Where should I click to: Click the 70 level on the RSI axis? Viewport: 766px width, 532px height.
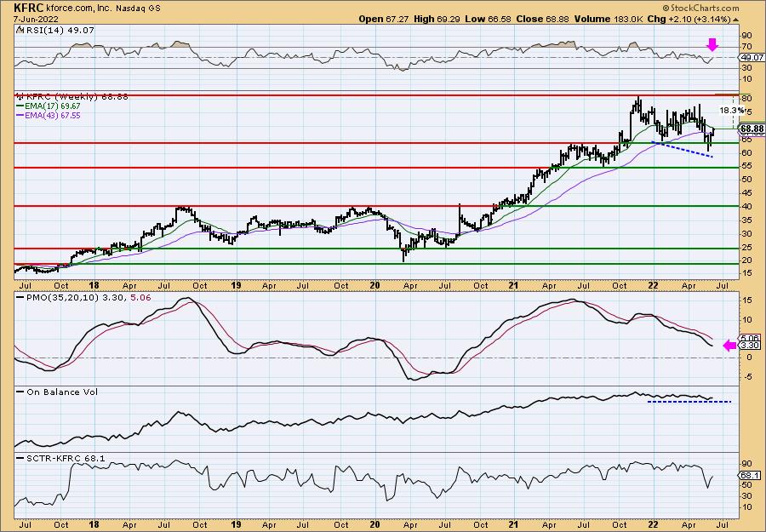746,47
